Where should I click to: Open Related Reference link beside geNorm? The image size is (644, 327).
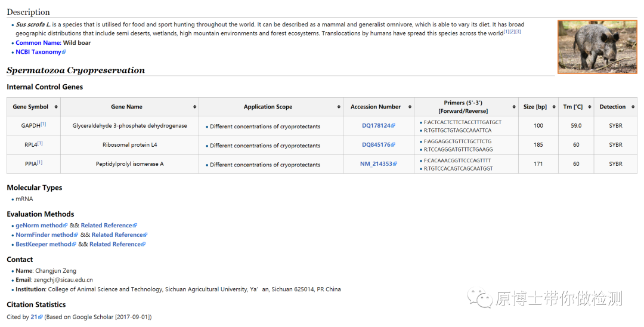click(x=107, y=226)
